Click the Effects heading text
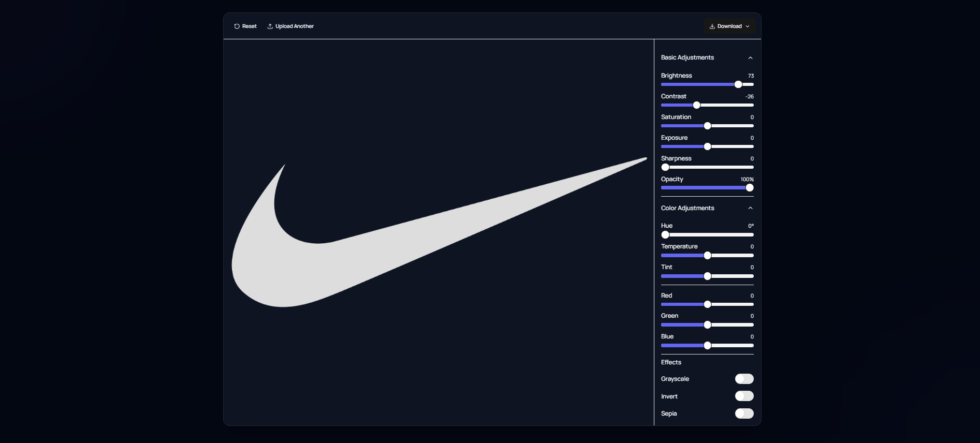The width and height of the screenshot is (980, 443). [671, 362]
